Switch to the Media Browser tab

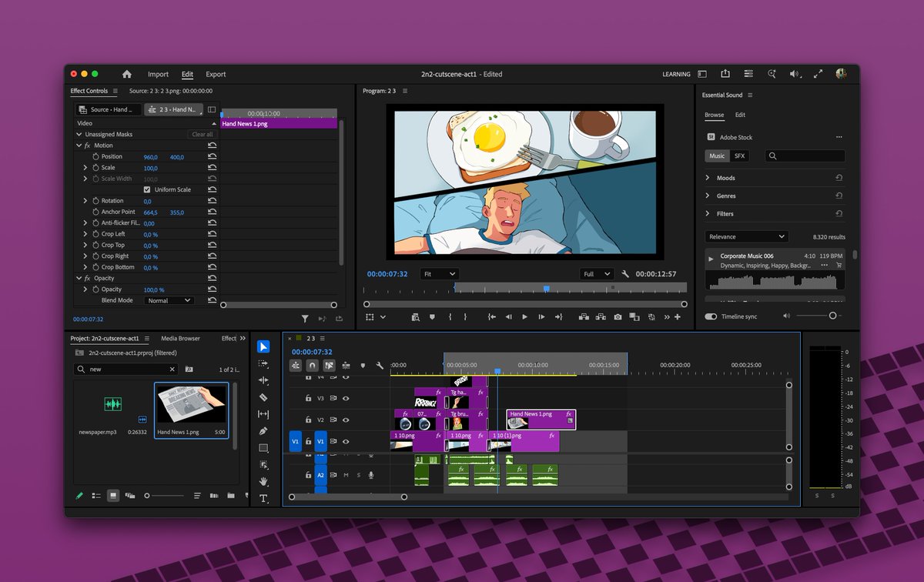(180, 338)
